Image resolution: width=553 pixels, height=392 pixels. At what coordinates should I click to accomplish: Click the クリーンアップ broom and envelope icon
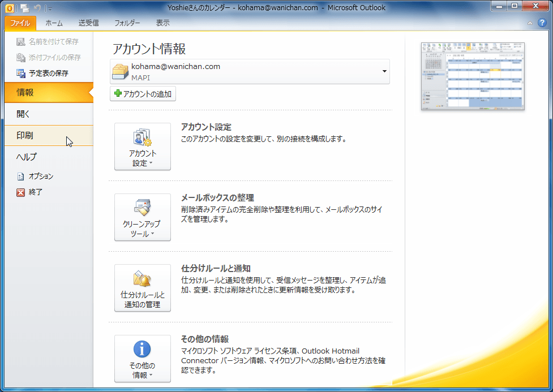(x=143, y=208)
